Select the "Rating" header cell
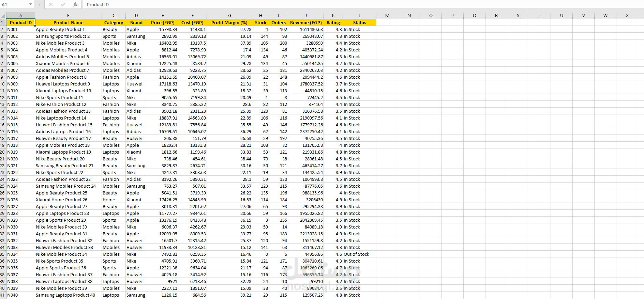The width and height of the screenshot is (644, 299). [333, 22]
